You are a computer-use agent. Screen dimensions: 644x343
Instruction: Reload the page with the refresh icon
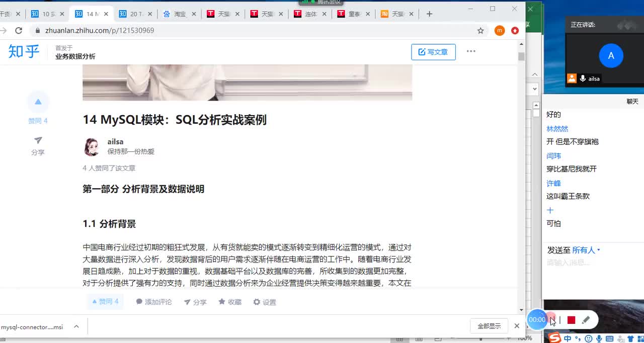tap(19, 31)
